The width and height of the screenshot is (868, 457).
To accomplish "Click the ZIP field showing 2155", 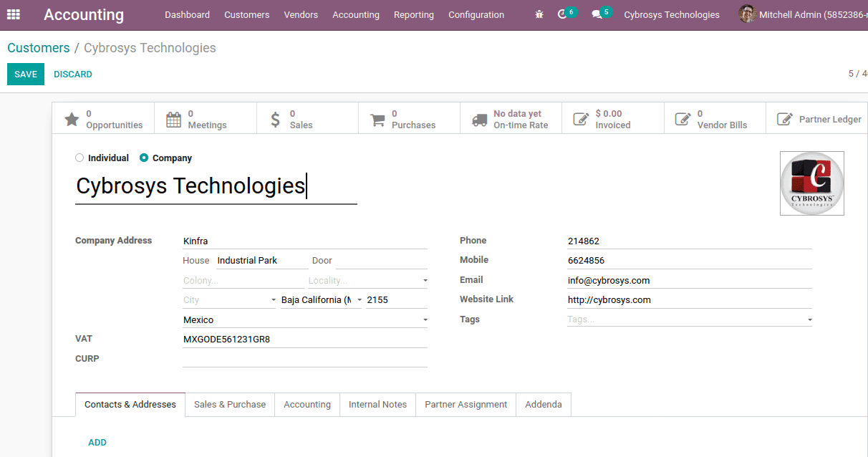I will pyautogui.click(x=397, y=300).
